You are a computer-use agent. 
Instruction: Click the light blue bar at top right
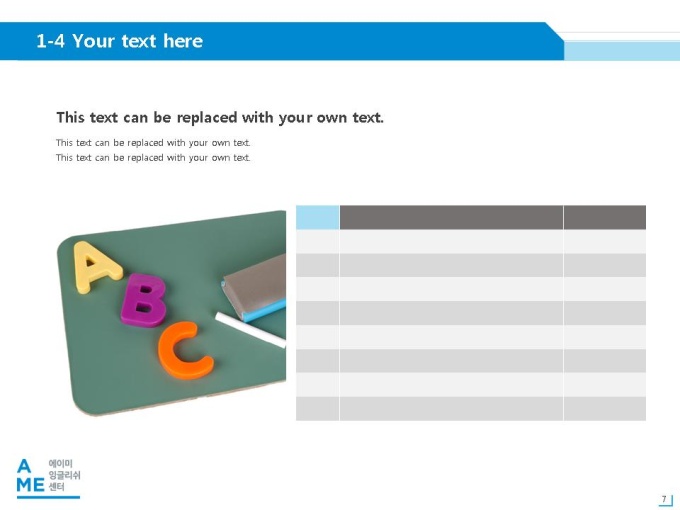point(622,51)
